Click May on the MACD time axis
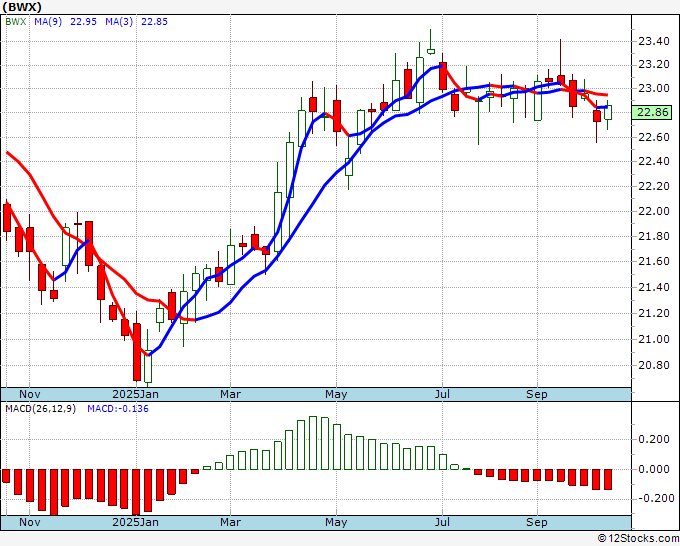Screen dimensions: 680x546 point(337,522)
